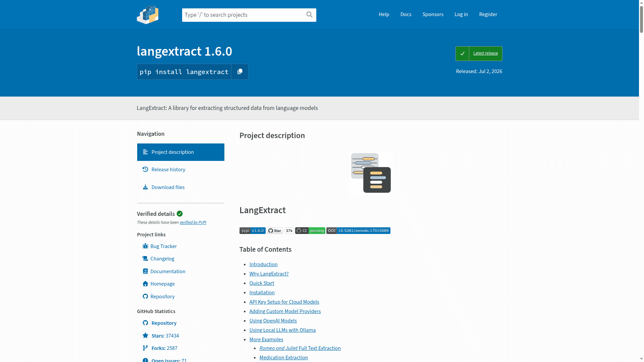This screenshot has height=362, width=644.
Task: Click the search magnifier icon
Action: pyautogui.click(x=309, y=14)
